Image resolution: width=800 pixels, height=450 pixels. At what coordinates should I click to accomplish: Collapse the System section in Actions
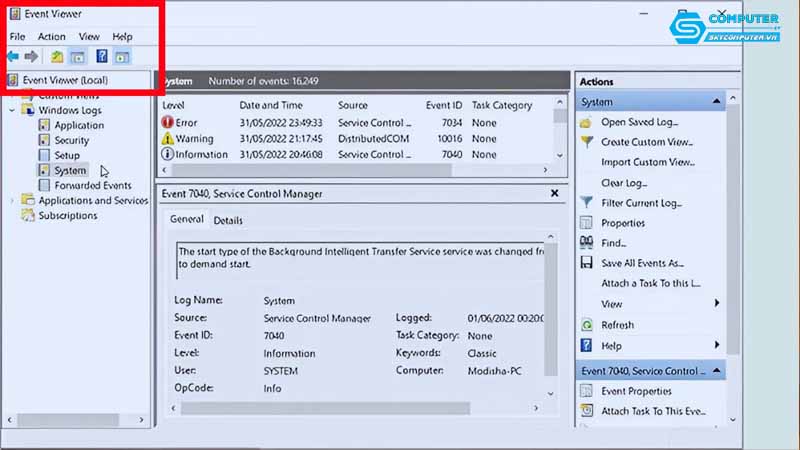tap(716, 102)
